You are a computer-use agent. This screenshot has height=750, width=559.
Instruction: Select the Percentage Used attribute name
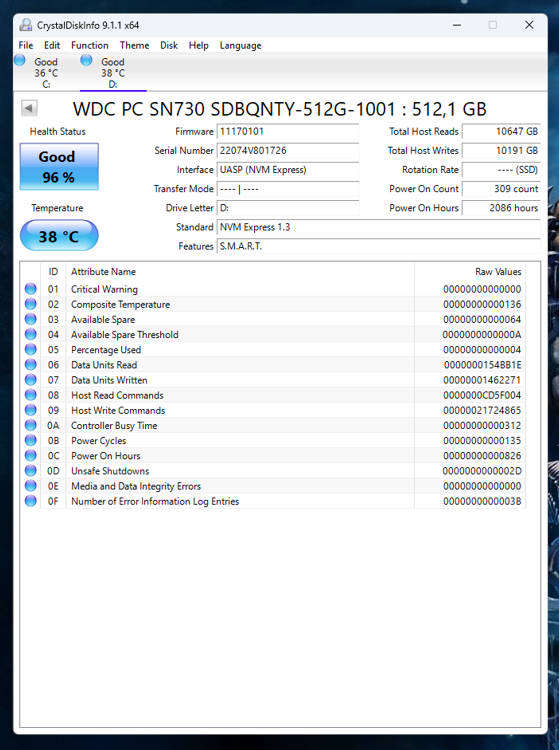(106, 350)
